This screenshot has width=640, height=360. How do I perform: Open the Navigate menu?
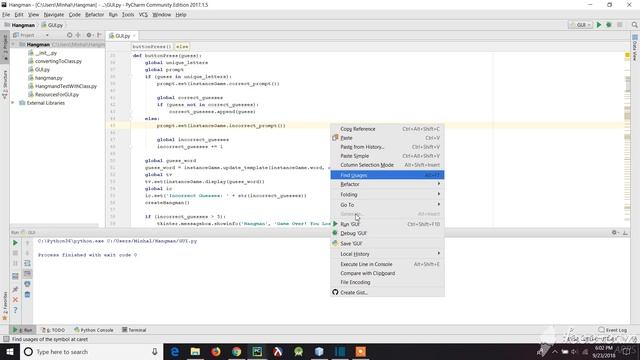[53, 15]
